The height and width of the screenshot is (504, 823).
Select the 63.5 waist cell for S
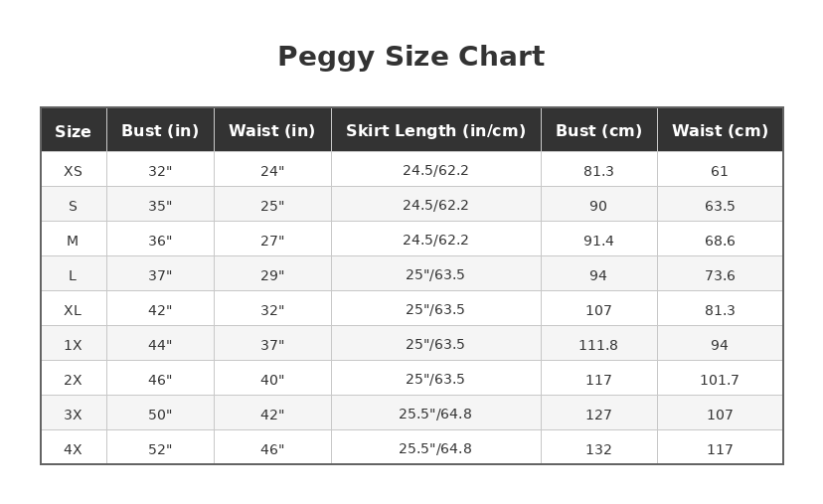720,206
